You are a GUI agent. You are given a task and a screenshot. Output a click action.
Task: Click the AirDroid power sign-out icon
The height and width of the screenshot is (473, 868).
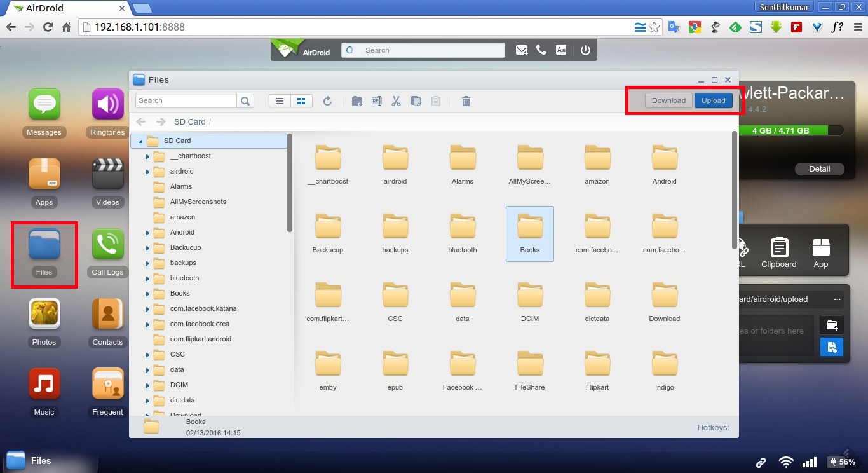pos(585,50)
